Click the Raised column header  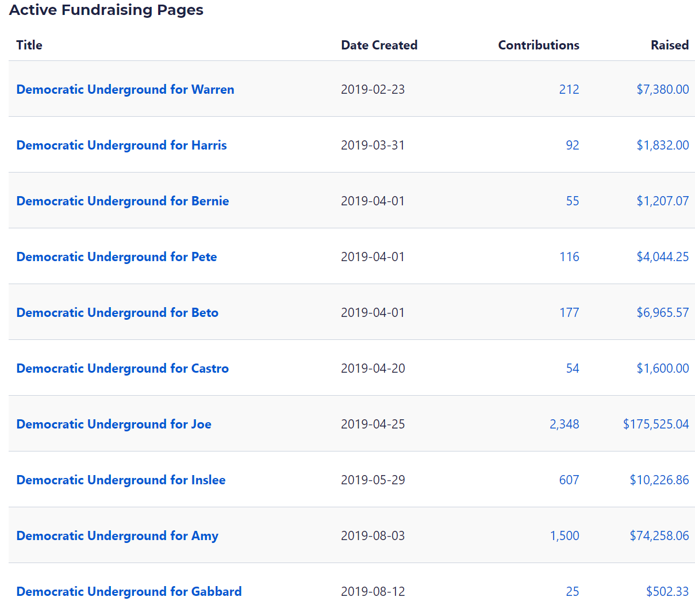click(x=669, y=45)
